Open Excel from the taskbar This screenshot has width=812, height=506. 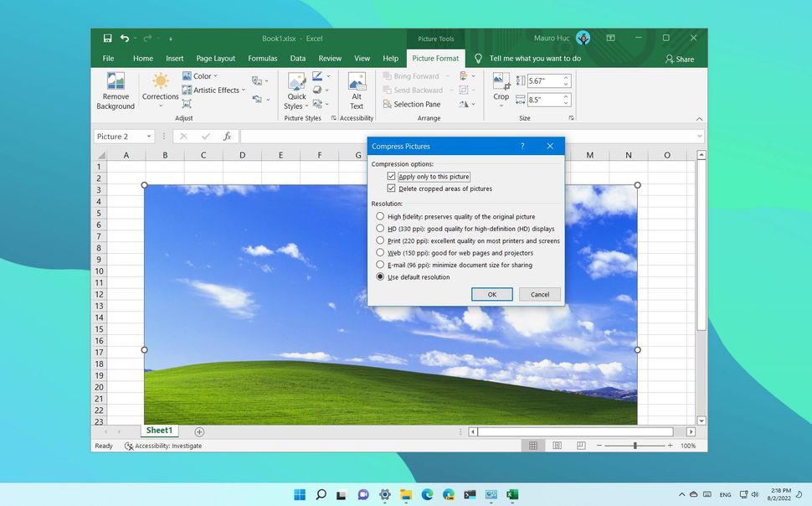click(511, 494)
